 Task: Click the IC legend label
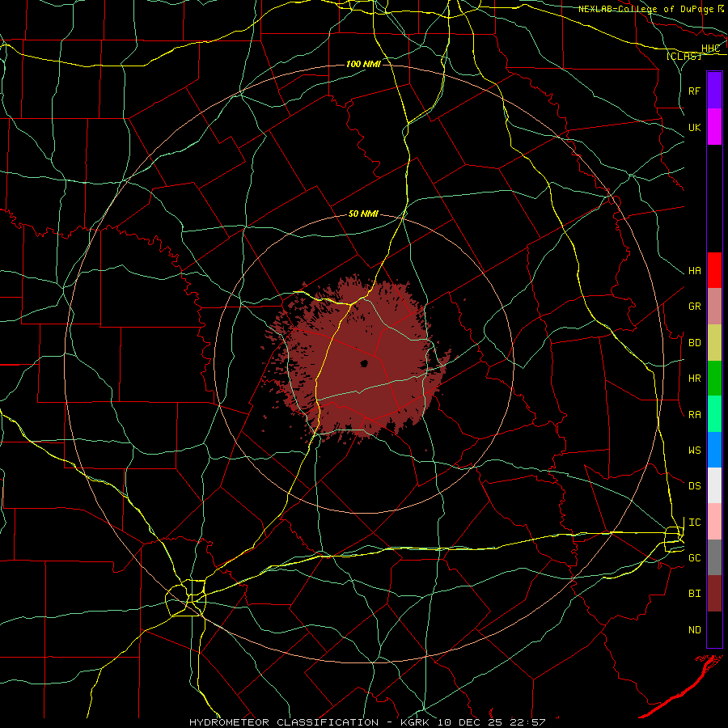click(694, 523)
